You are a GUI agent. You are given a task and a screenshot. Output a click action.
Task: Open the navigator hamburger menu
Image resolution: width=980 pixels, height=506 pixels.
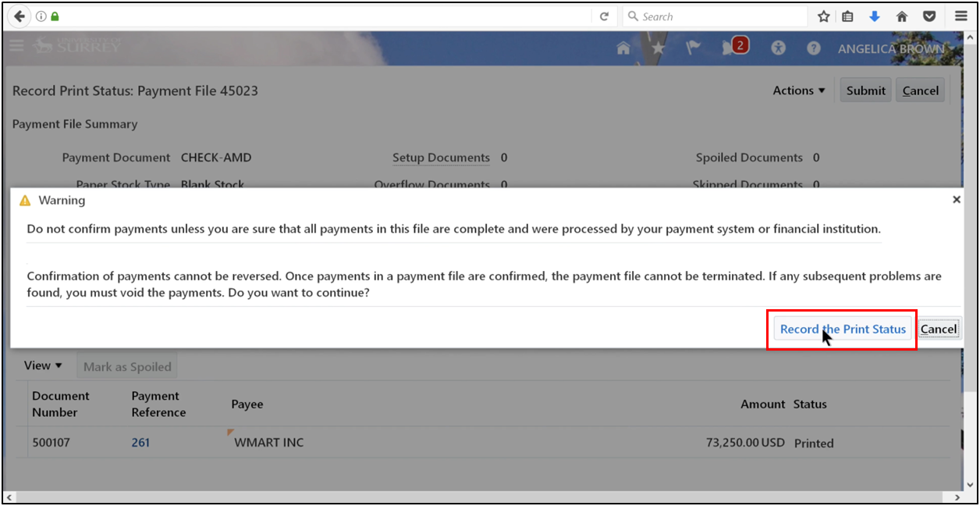(x=16, y=45)
